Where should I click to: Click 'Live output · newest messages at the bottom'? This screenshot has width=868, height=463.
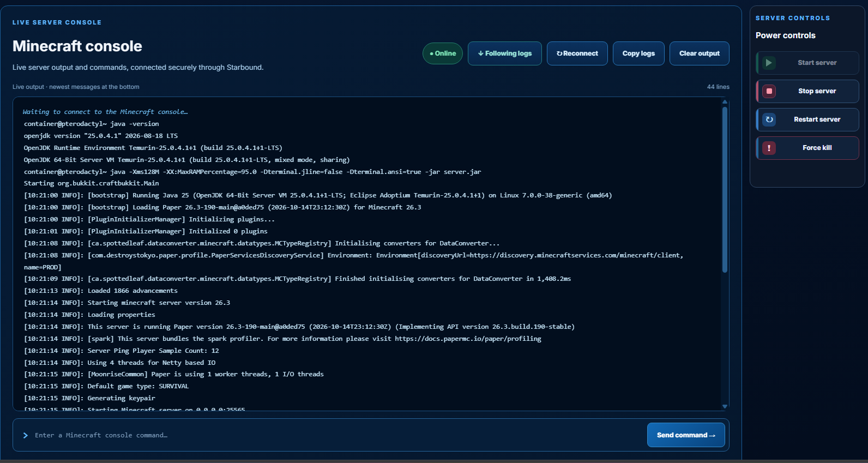point(76,87)
